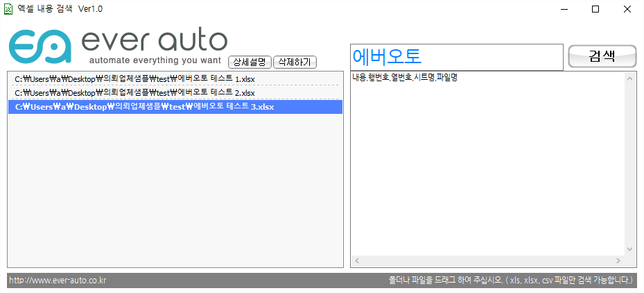Open the http://www.ever-auto.co.kr link
The image size is (644, 293).
coord(58,281)
